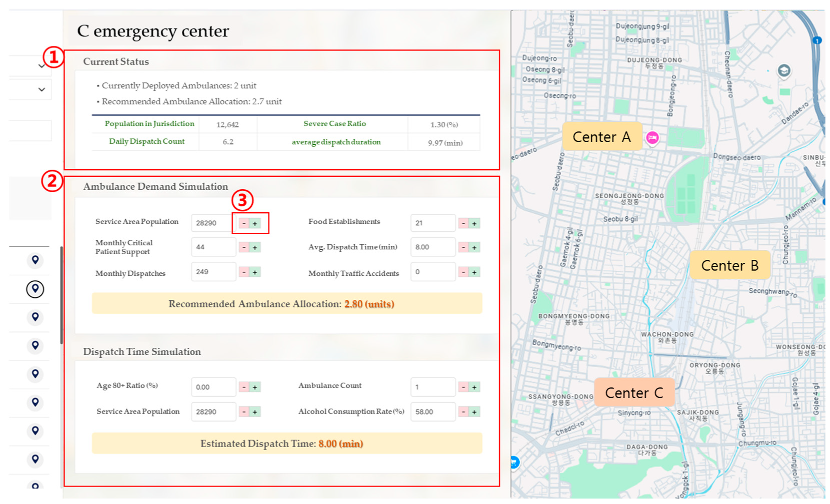Decrease Avg. Dispatch Time value
This screenshot has height=504, width=830.
[x=464, y=248]
